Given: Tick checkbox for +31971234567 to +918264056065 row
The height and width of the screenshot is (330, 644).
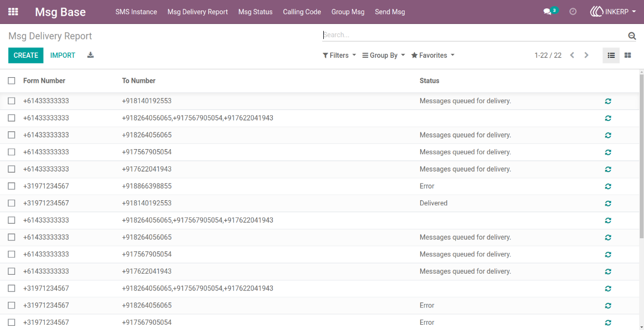Looking at the screenshot, I should pos(11,305).
